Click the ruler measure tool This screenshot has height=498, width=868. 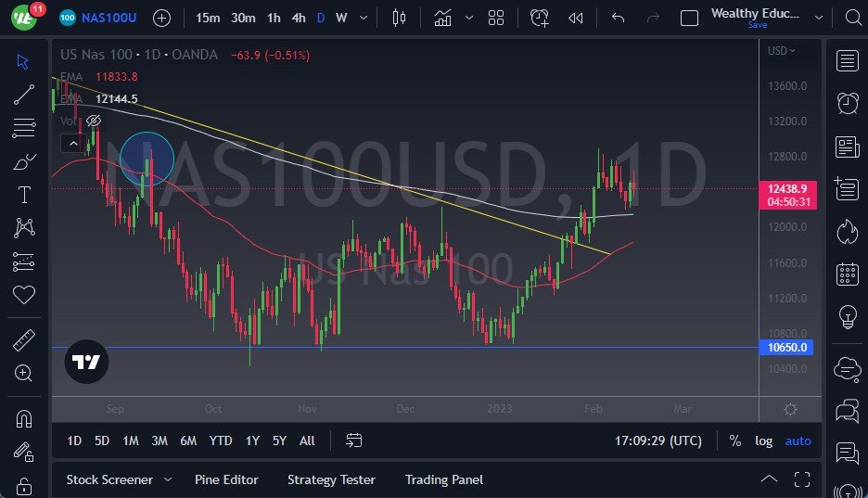pos(24,340)
